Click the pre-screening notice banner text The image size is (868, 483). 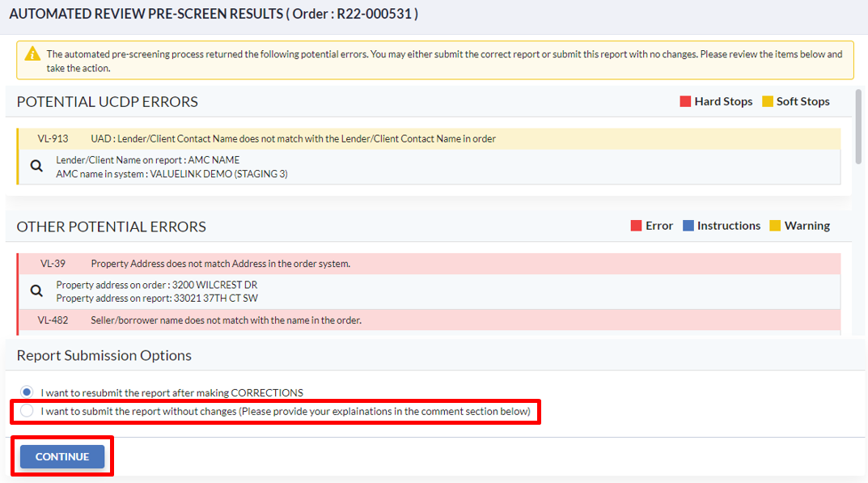pos(445,61)
